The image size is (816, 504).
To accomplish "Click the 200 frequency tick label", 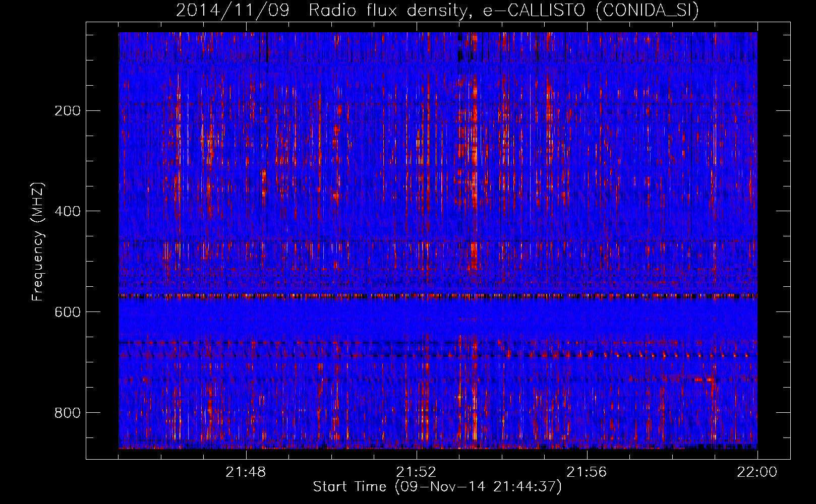I will 67,111.
